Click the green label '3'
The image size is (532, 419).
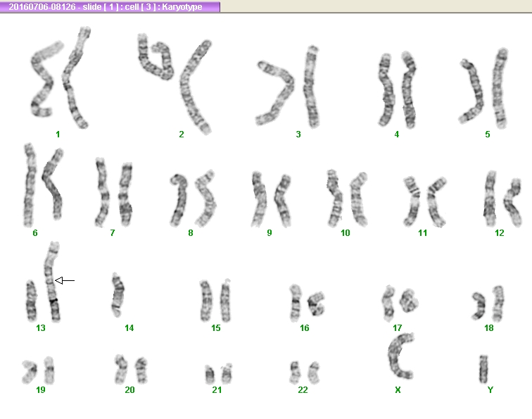(298, 135)
